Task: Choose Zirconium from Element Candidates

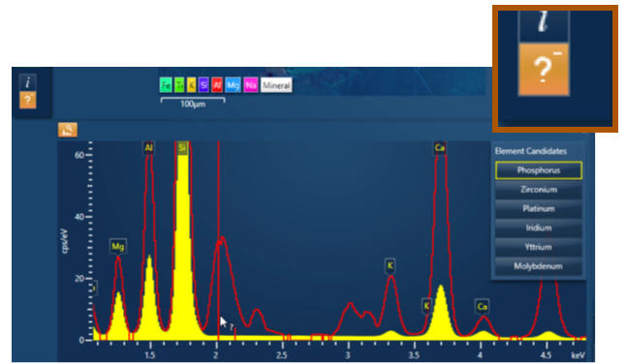Action: pyautogui.click(x=539, y=190)
